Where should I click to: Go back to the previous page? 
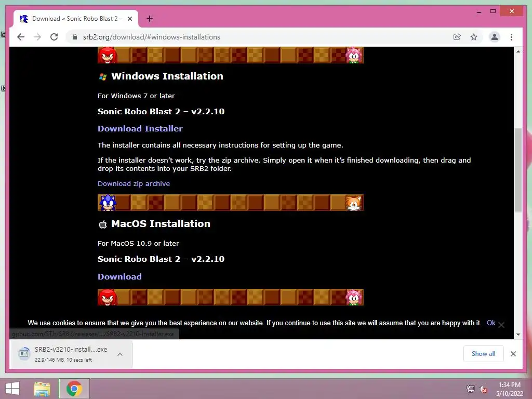21,37
